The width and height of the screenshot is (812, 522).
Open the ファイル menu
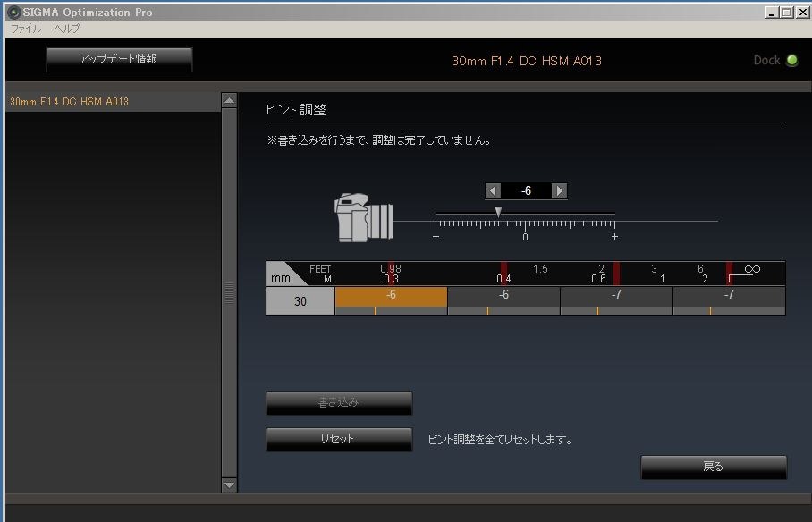coord(26,29)
